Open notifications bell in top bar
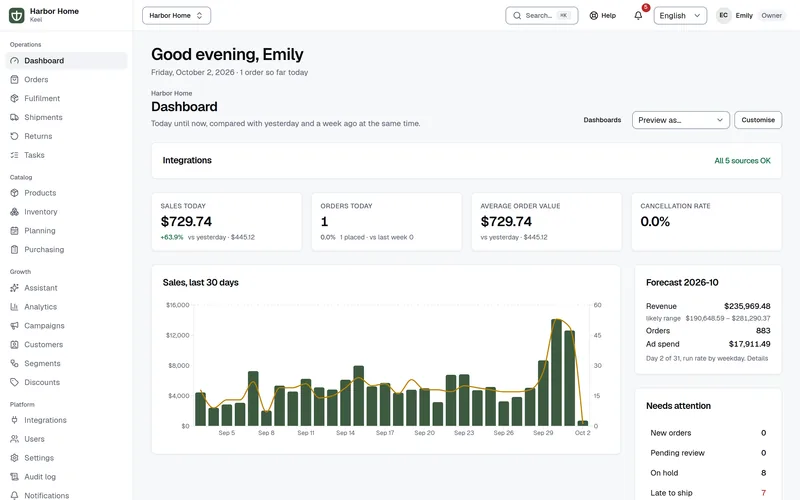 point(638,15)
